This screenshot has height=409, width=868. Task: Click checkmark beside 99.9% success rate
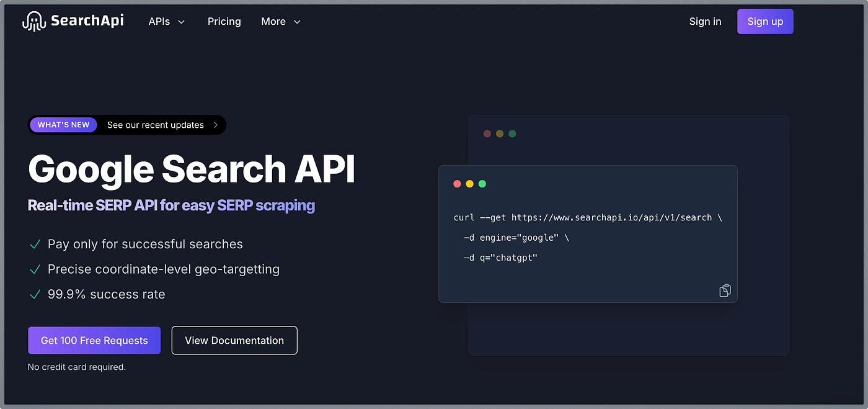pyautogui.click(x=35, y=294)
